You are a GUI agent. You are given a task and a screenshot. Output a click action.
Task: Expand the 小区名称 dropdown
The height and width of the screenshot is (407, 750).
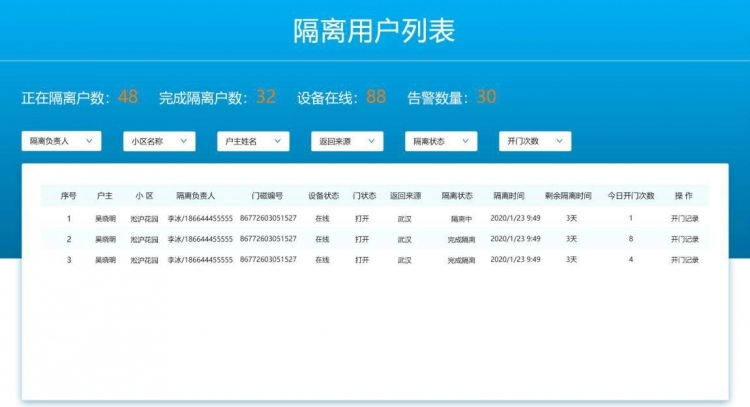tap(158, 142)
